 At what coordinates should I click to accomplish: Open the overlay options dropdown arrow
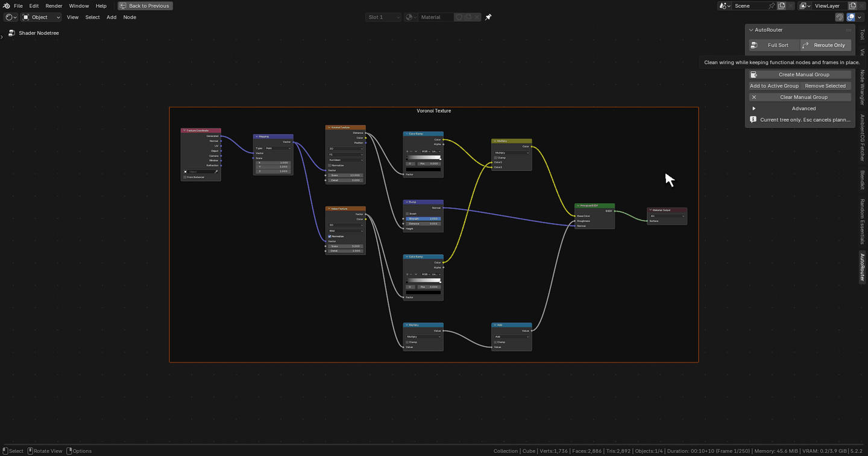point(860,17)
